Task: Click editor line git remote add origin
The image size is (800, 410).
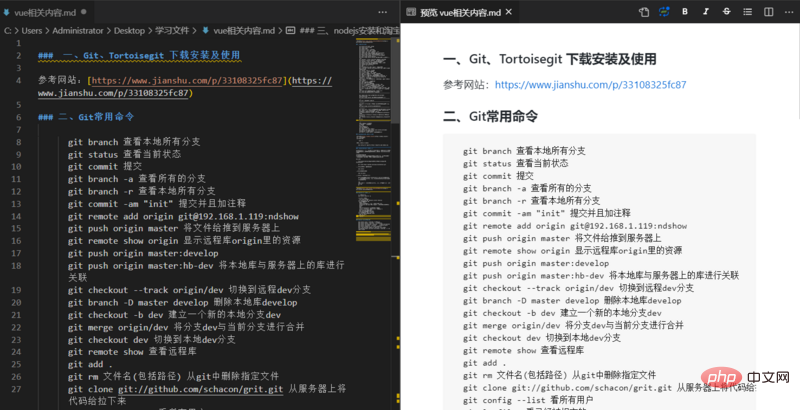Action: pyautogui.click(x=183, y=216)
